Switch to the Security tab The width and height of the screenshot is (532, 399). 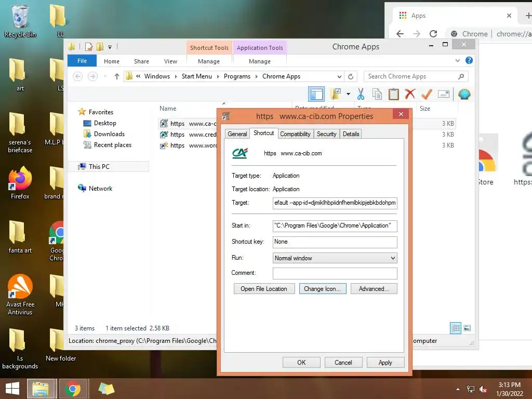(x=326, y=134)
